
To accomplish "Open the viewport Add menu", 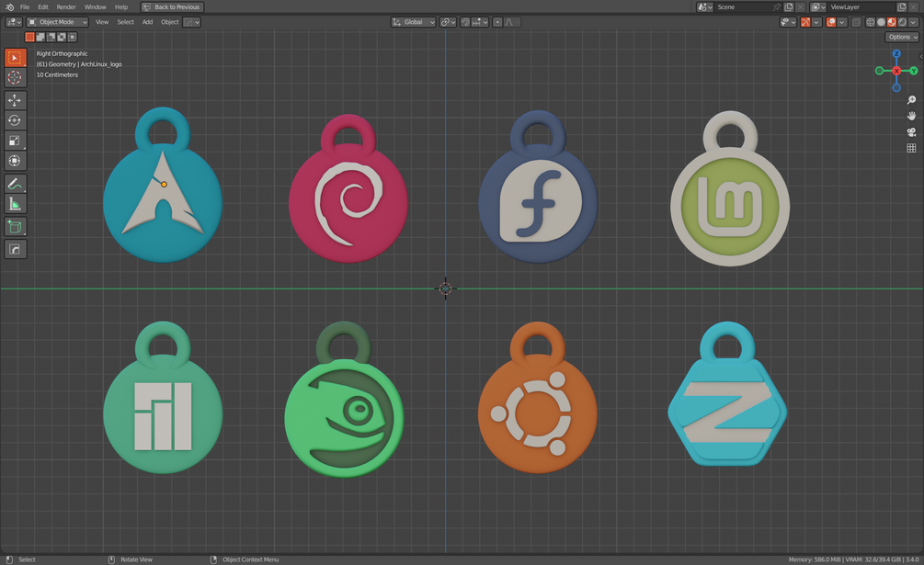I will click(147, 22).
